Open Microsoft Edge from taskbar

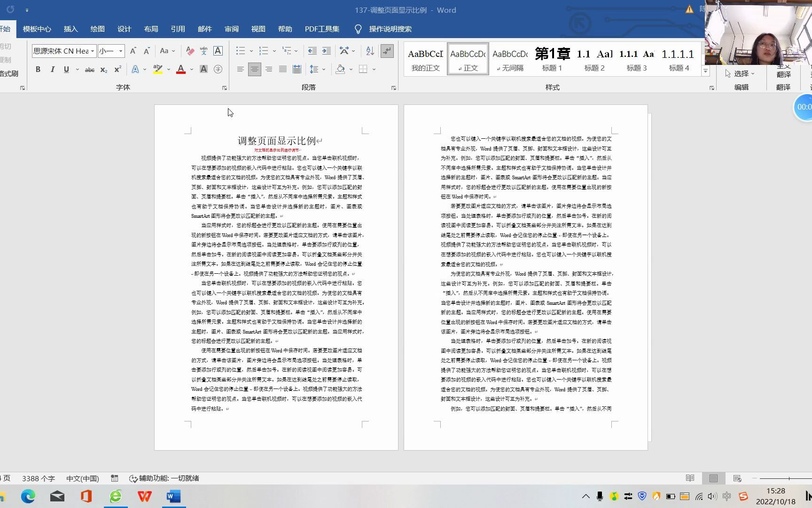(28, 496)
